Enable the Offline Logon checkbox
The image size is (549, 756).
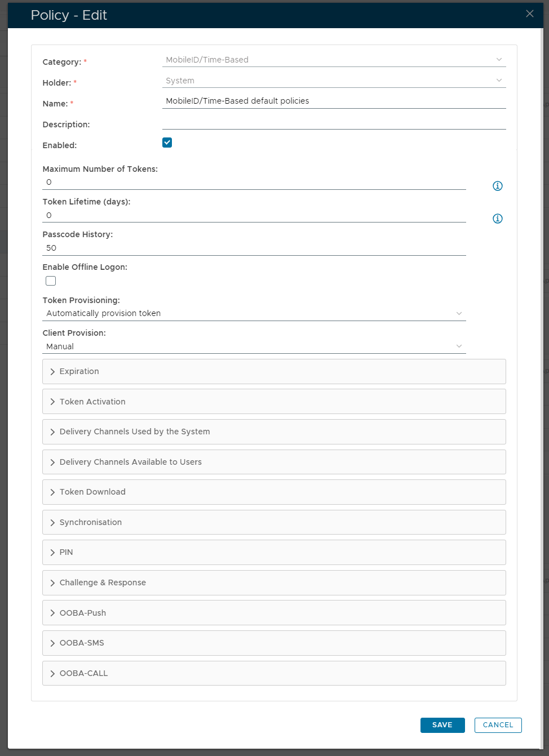(x=51, y=281)
